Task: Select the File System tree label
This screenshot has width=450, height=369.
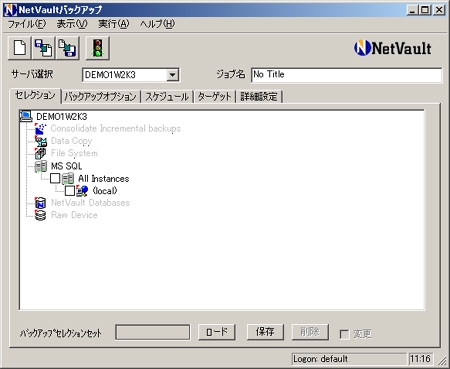Action: pos(74,153)
